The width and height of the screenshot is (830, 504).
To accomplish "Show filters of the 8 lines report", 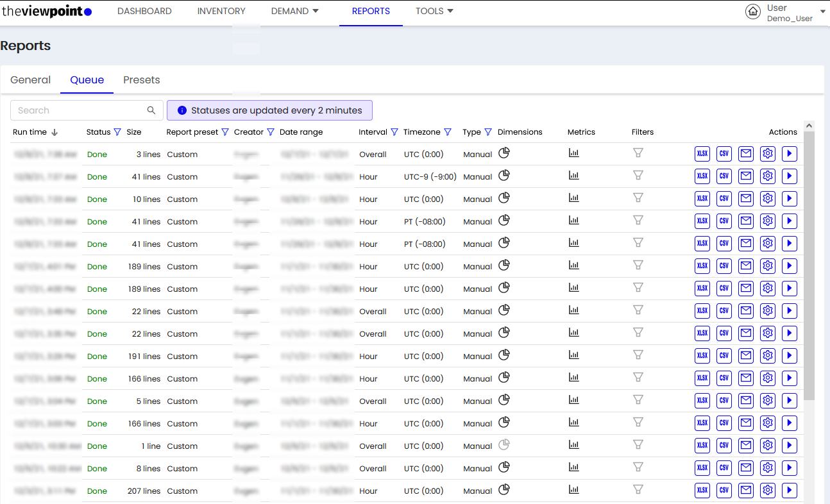I will click(638, 467).
